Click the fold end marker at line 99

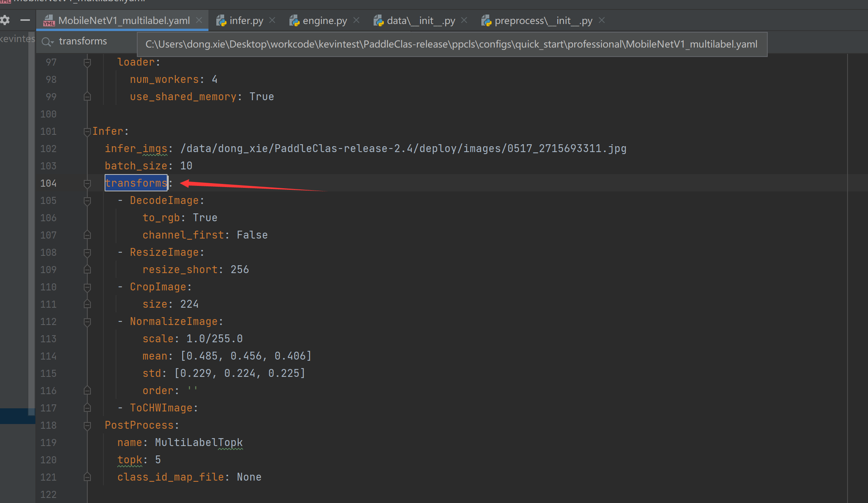coord(87,96)
